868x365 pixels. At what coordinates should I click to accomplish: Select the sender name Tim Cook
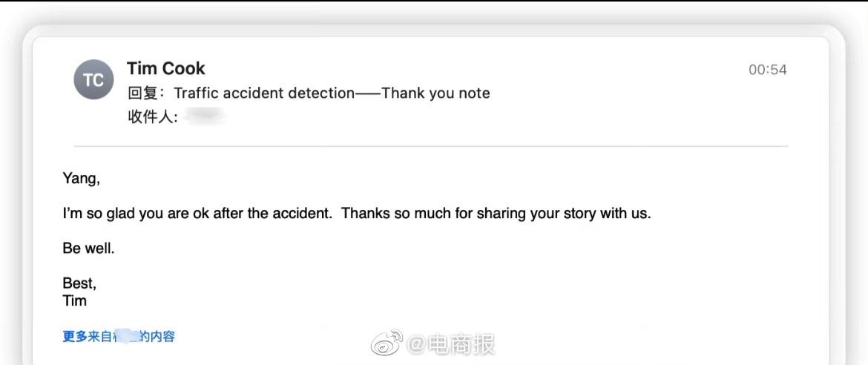click(165, 68)
